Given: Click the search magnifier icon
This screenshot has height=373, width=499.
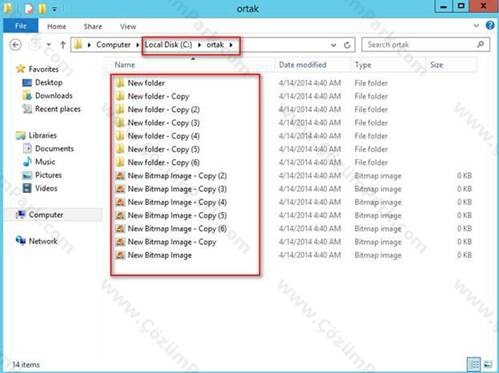Looking at the screenshot, I should pos(480,44).
